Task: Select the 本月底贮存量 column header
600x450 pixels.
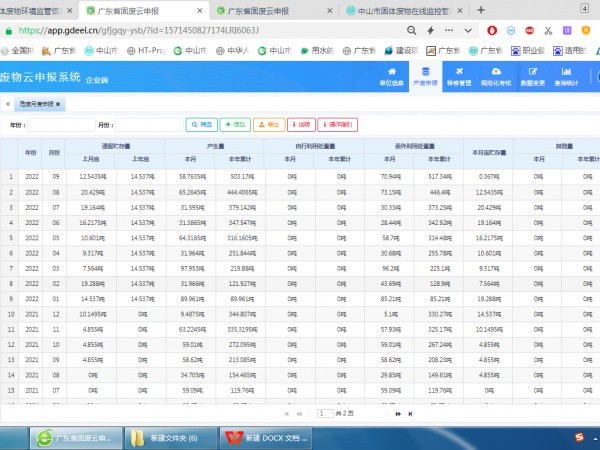Action: point(489,153)
